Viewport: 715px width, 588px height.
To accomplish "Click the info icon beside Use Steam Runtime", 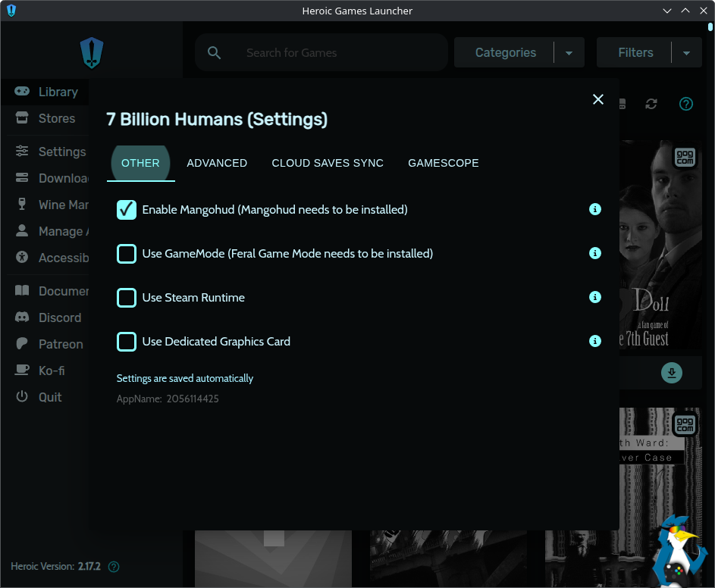I will point(595,297).
